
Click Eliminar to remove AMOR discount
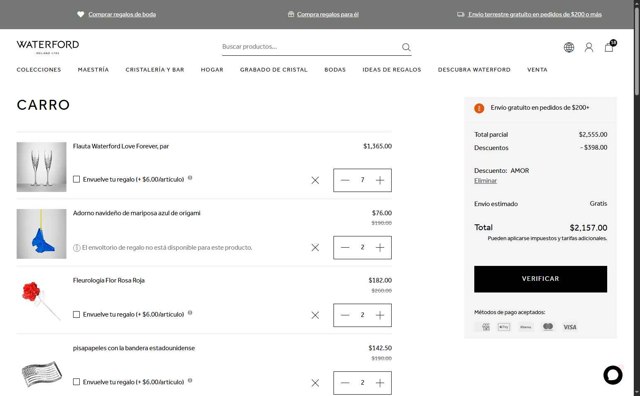tap(485, 181)
